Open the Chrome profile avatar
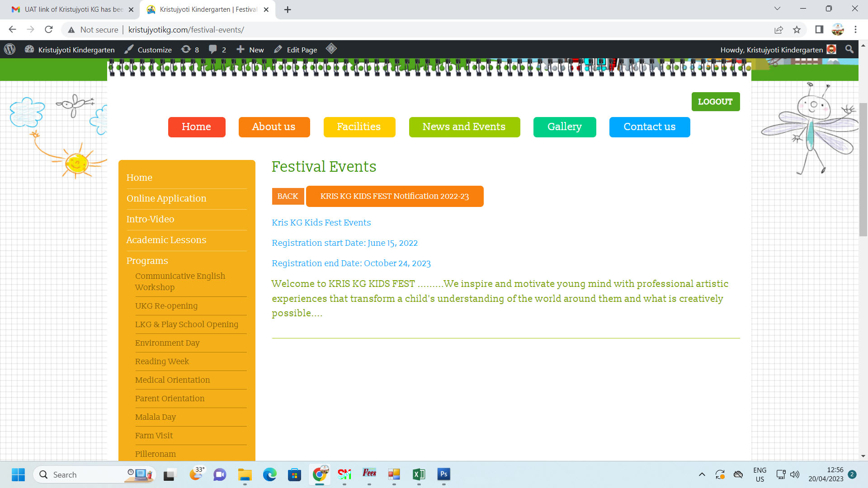The image size is (868, 488). tap(838, 30)
